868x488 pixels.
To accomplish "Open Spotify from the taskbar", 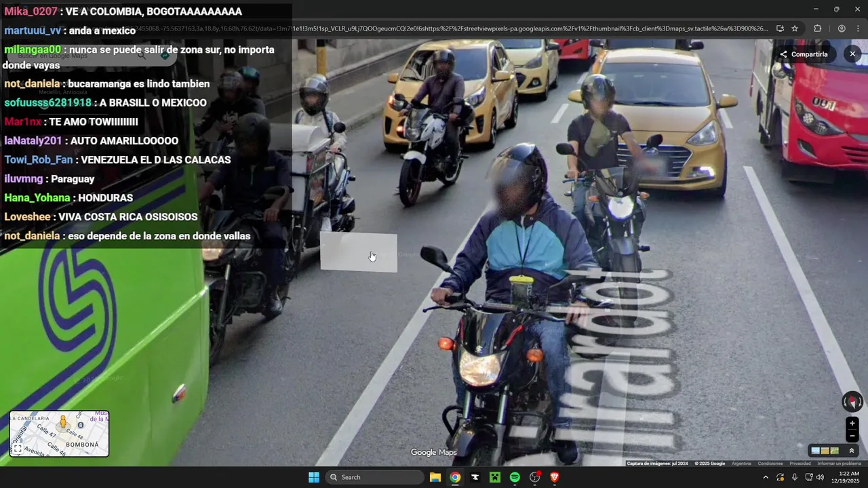I will coord(515,477).
